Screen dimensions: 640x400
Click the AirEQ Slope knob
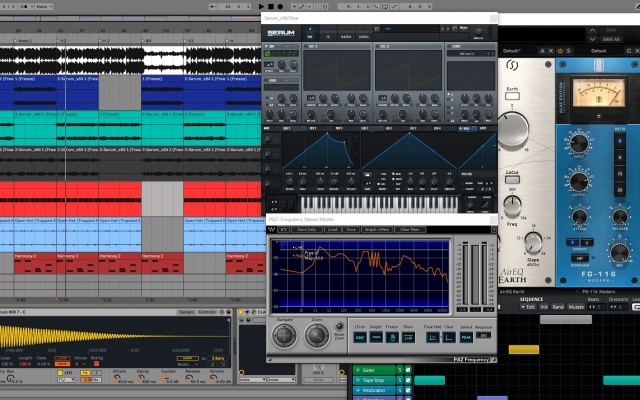click(x=533, y=243)
